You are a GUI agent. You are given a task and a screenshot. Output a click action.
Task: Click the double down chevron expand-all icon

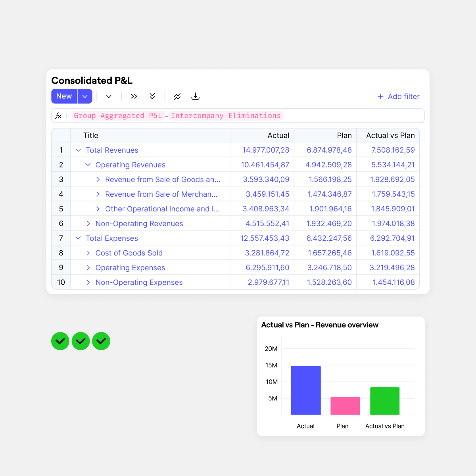pyautogui.click(x=152, y=96)
